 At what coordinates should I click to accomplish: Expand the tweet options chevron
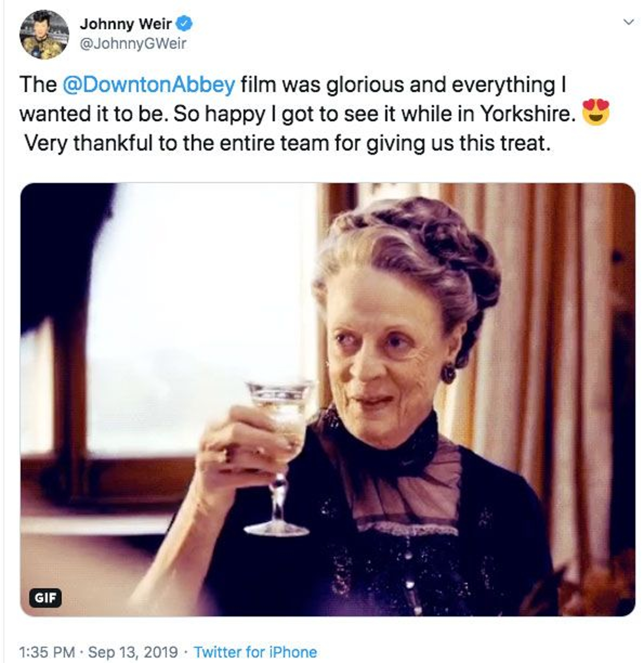(628, 22)
